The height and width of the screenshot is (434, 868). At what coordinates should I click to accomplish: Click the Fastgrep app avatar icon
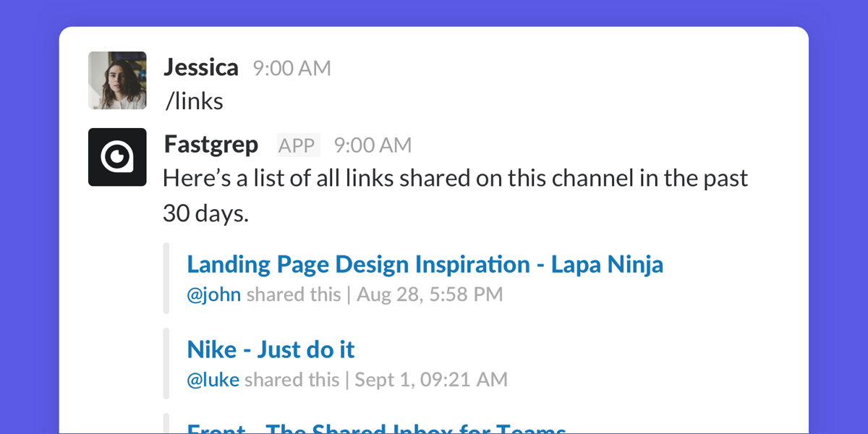(x=117, y=157)
